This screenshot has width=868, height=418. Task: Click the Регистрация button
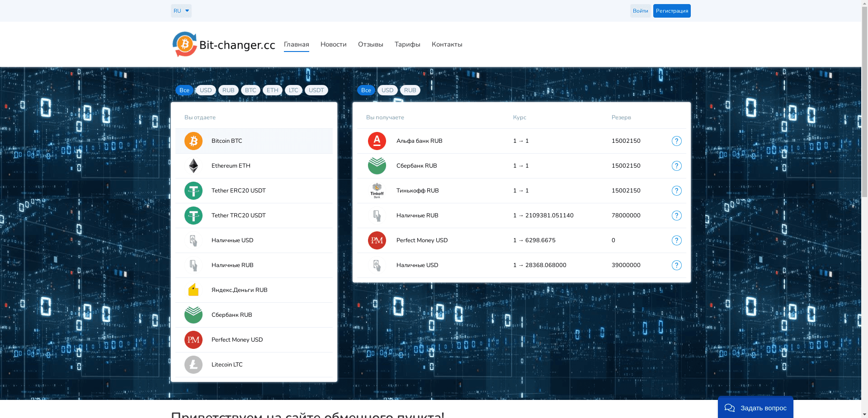coord(671,11)
